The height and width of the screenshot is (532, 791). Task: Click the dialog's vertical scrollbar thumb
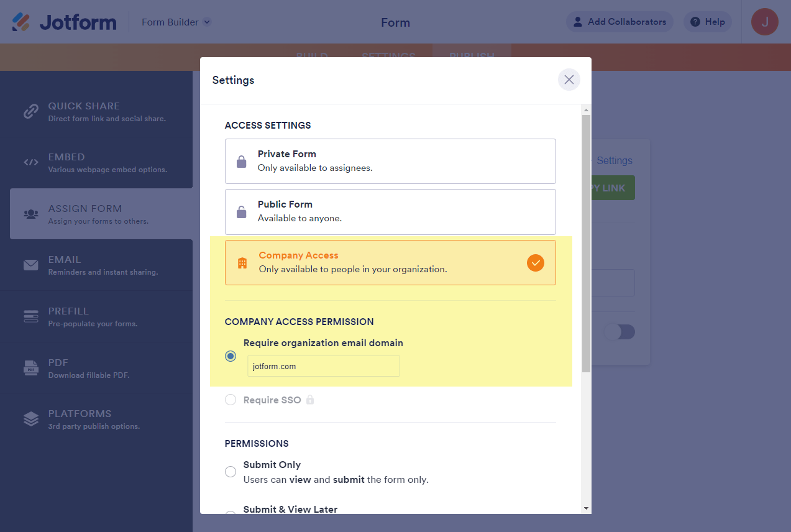(586, 244)
